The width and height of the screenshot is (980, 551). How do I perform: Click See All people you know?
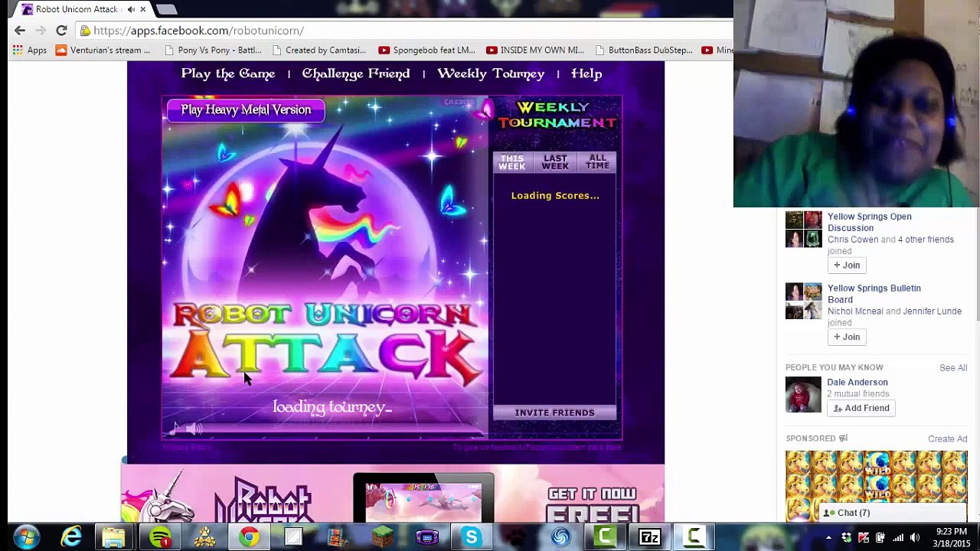pos(953,368)
